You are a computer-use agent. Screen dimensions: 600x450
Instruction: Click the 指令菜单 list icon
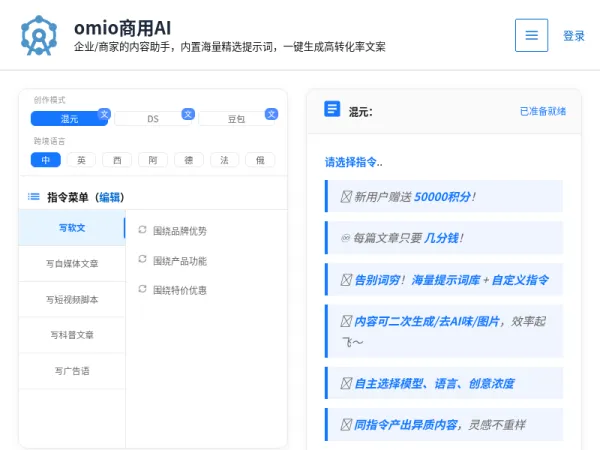click(x=34, y=197)
